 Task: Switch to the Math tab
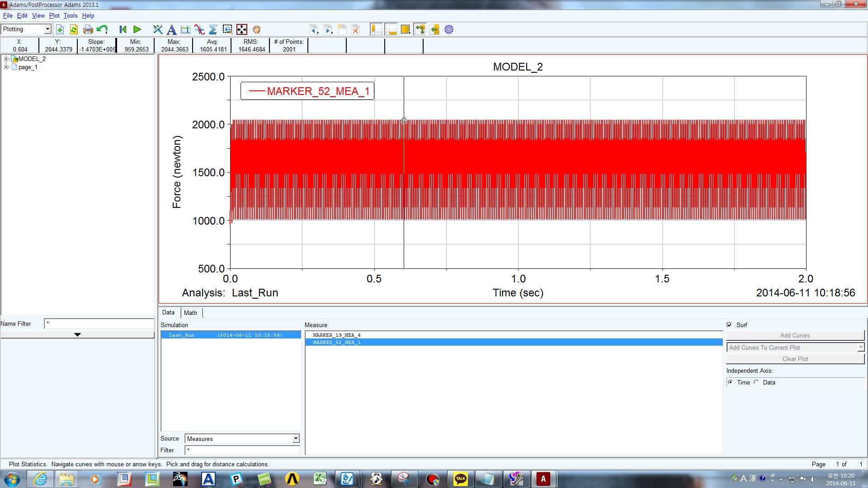tap(190, 313)
